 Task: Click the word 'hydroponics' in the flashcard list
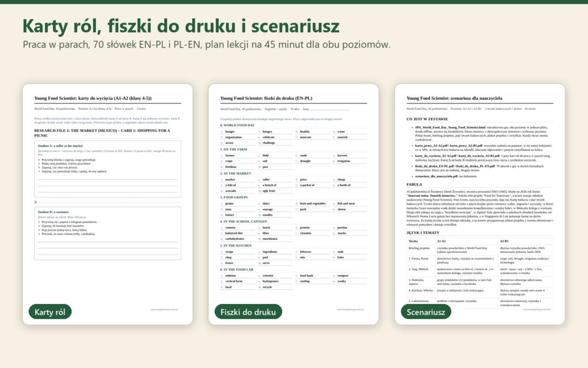(270, 281)
